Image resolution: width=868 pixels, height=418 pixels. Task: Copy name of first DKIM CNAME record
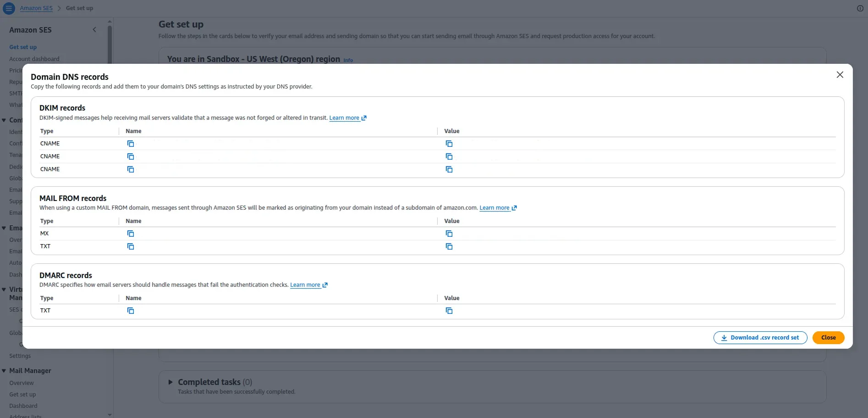tap(131, 144)
